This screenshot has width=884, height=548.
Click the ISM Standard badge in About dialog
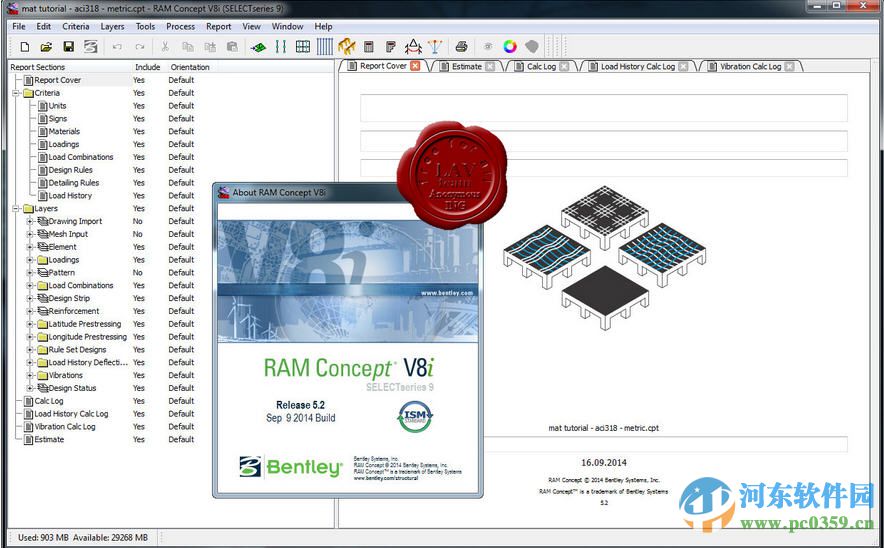click(x=416, y=417)
